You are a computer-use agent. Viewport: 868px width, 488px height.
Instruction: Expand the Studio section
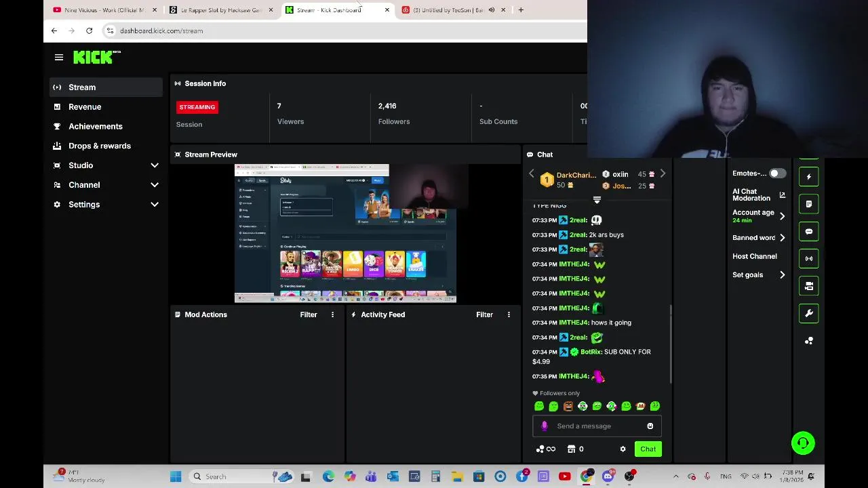106,165
